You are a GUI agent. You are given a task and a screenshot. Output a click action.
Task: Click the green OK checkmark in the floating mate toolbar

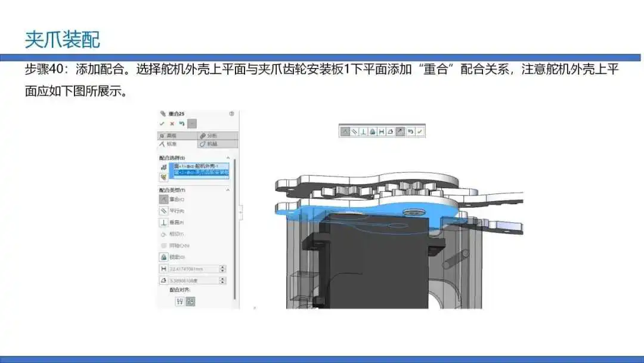pos(420,131)
